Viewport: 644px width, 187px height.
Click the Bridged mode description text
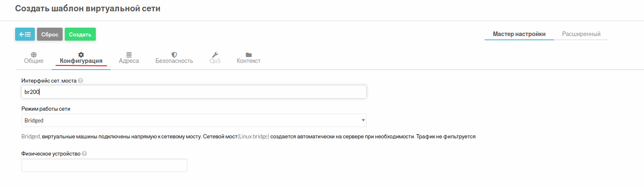click(248, 137)
